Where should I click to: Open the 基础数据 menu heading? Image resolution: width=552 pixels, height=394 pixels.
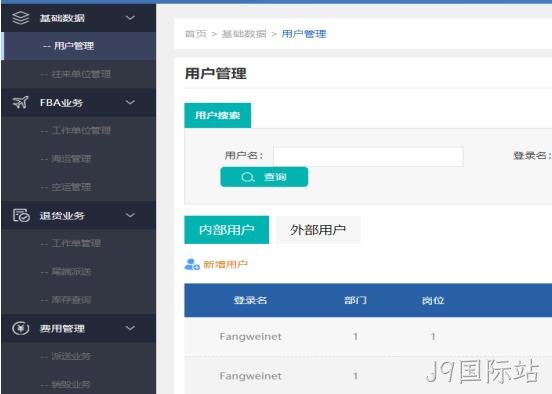click(x=62, y=18)
